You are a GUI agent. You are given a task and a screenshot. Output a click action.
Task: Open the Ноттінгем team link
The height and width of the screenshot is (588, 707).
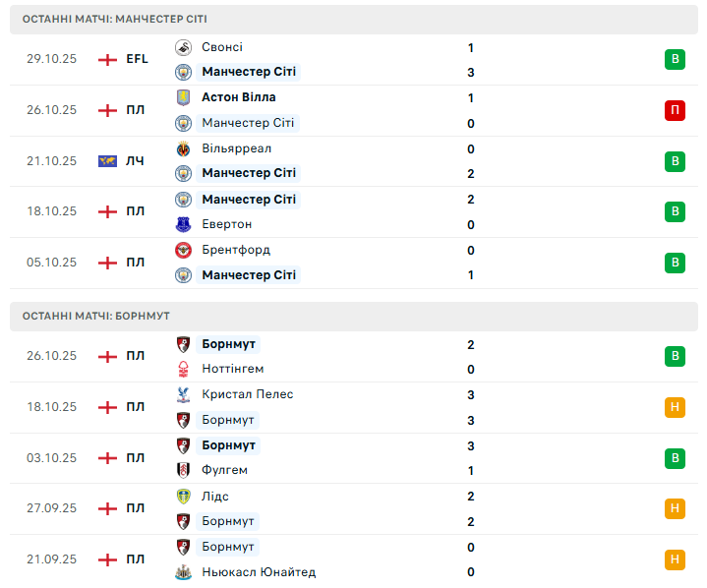point(232,369)
